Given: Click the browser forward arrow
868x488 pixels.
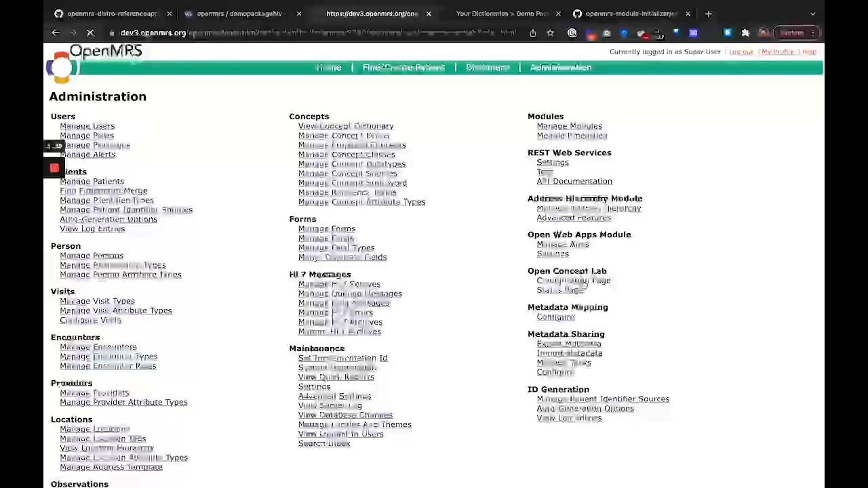Looking at the screenshot, I should tap(73, 33).
